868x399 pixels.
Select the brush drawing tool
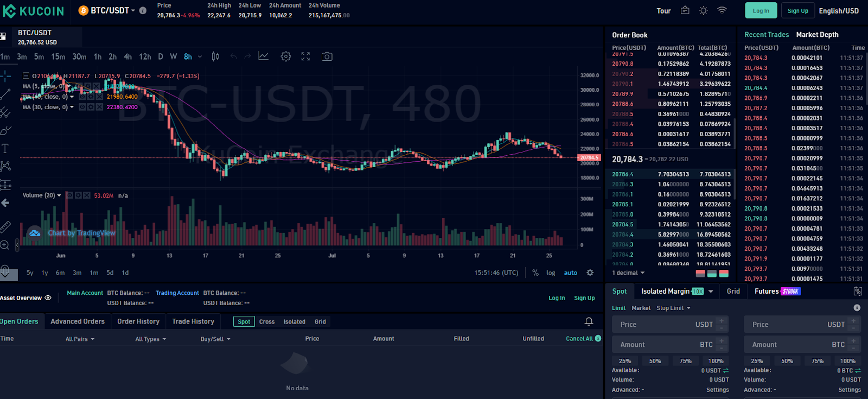[x=5, y=130]
